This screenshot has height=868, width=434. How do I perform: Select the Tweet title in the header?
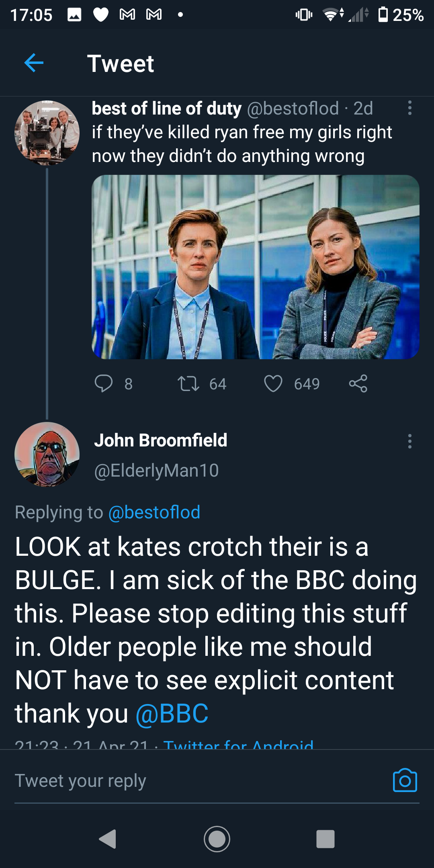coord(121,64)
